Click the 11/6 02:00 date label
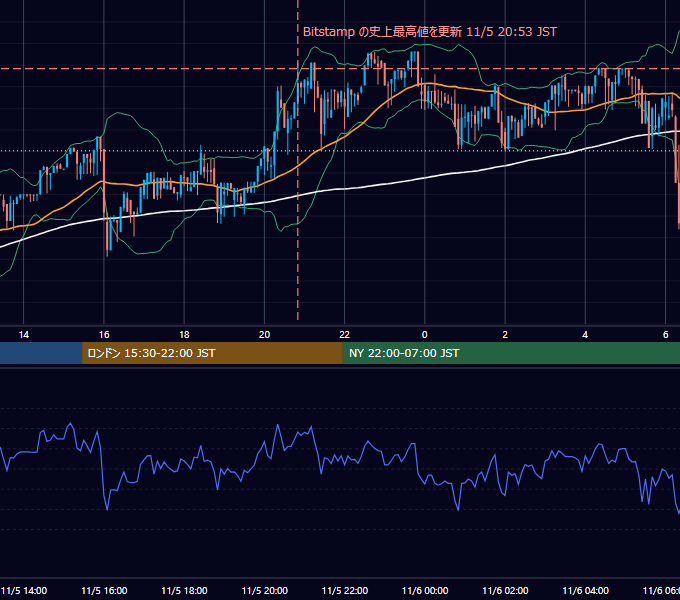Image resolution: width=680 pixels, height=600 pixels. coord(505,590)
